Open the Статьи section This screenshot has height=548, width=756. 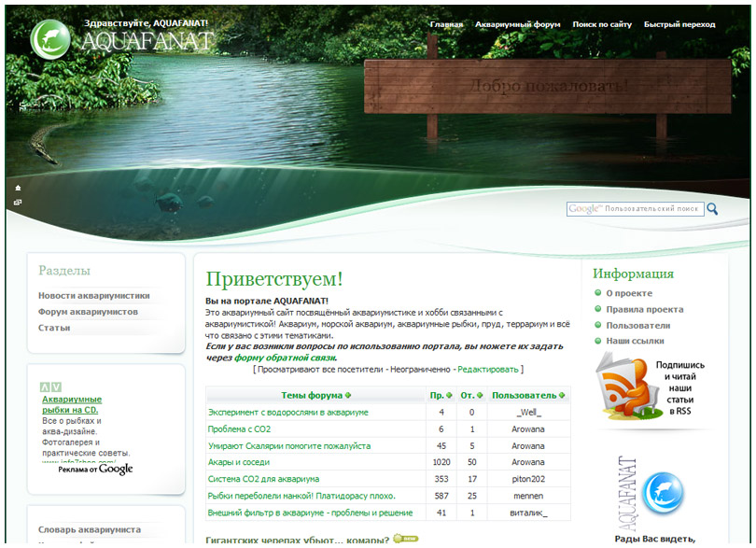(54, 328)
